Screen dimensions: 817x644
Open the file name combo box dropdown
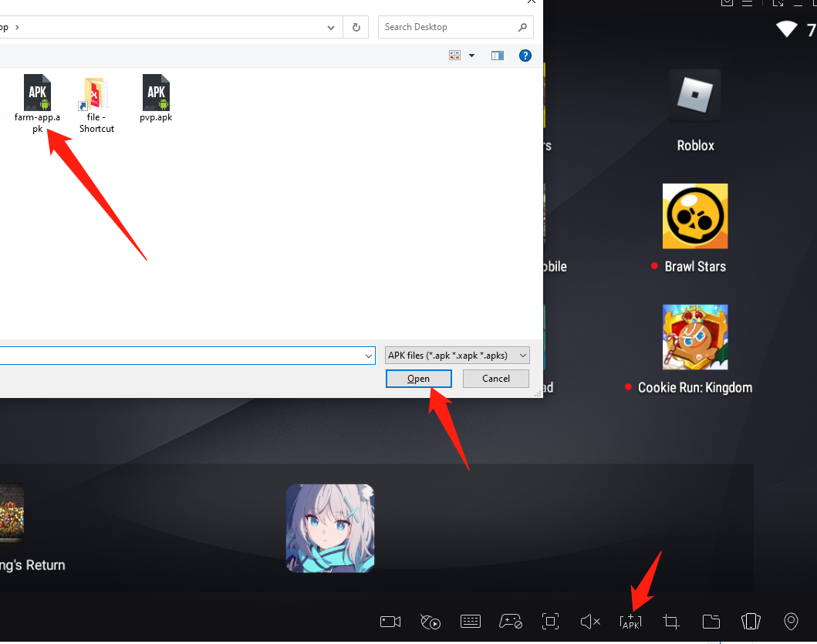(368, 356)
